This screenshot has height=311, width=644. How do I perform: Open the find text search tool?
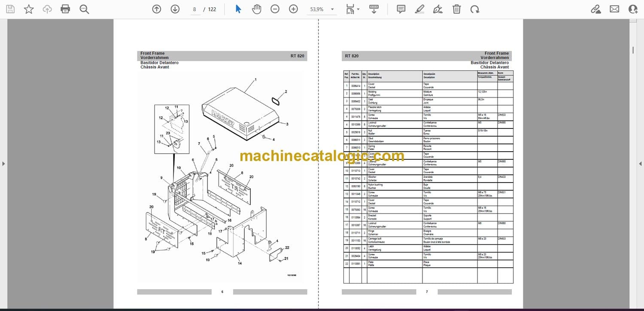click(x=84, y=9)
